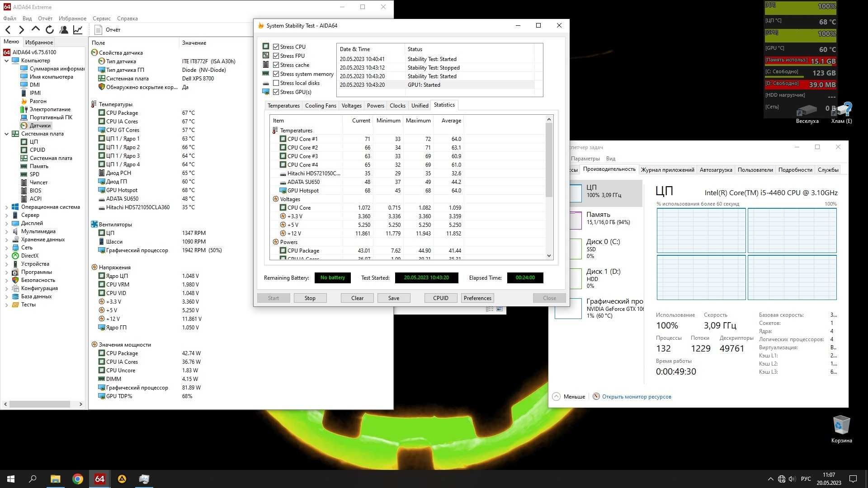Enable the Stress local disks checkbox
Viewport: 868px width, 488px height.
(x=276, y=83)
